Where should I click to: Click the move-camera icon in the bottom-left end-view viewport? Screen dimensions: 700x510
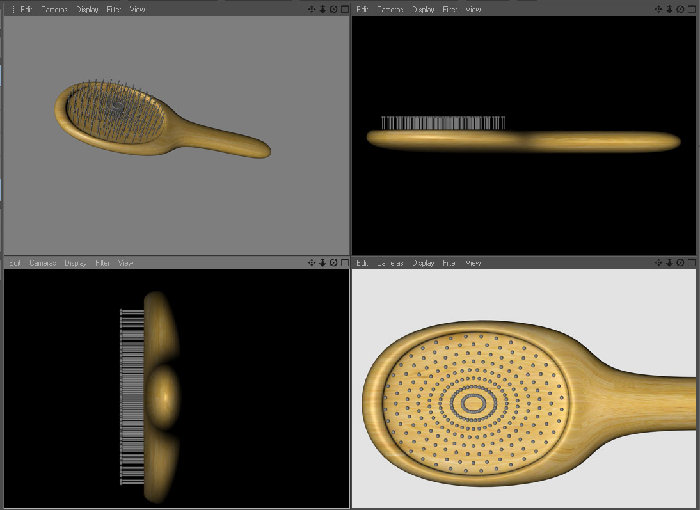312,263
